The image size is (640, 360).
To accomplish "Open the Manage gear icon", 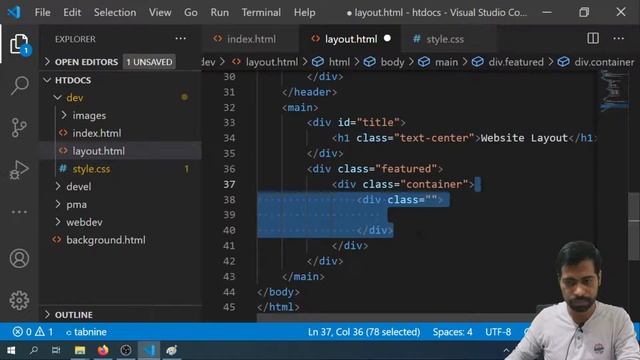I will (19, 300).
